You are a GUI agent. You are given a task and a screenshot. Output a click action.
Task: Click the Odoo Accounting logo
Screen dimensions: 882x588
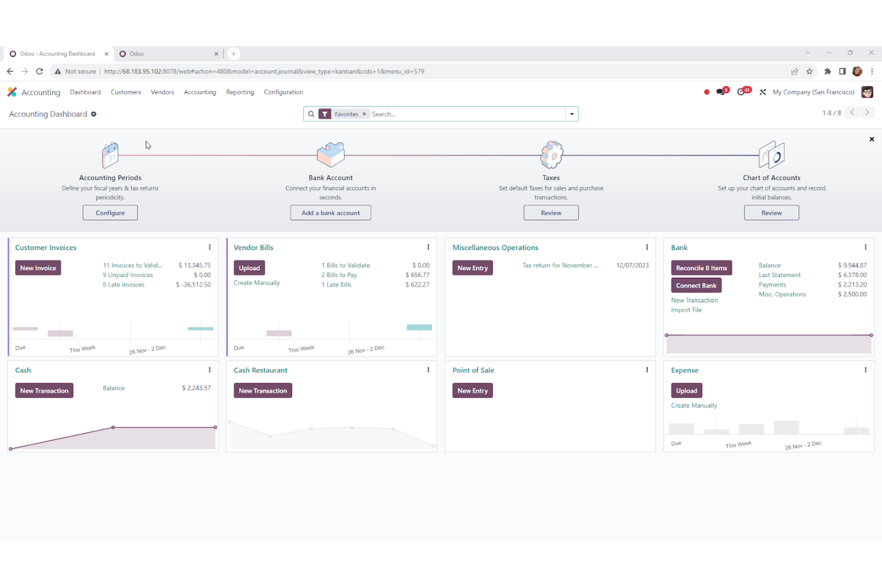coord(12,92)
